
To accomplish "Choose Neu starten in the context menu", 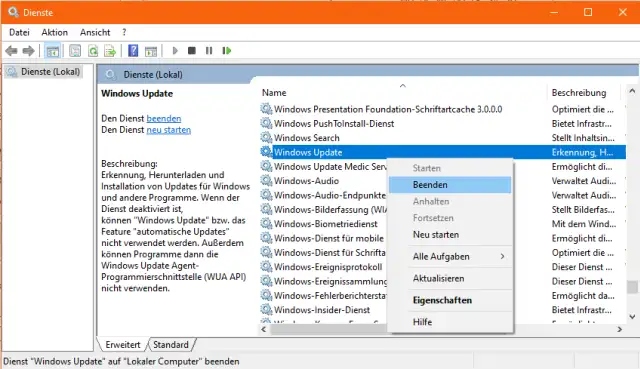I will (x=450, y=235).
